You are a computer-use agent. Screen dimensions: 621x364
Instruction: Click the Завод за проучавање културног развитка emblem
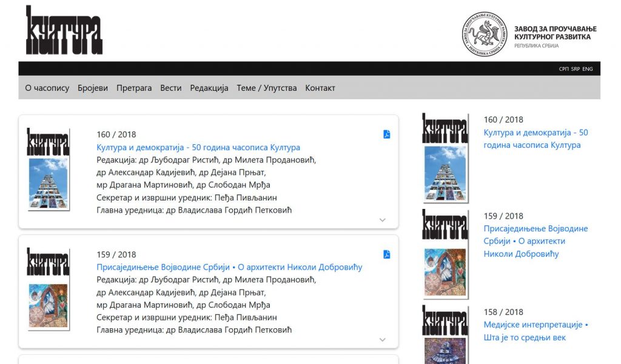(485, 35)
